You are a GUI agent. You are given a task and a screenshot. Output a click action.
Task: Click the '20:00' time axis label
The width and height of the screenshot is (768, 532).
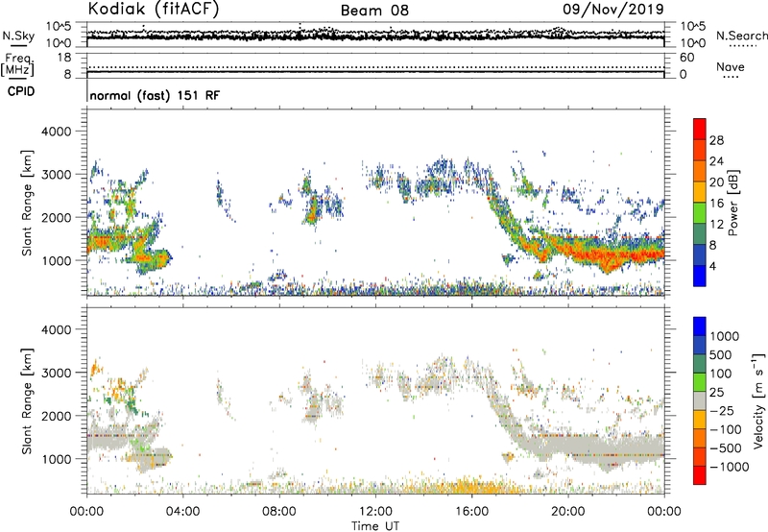[567, 512]
